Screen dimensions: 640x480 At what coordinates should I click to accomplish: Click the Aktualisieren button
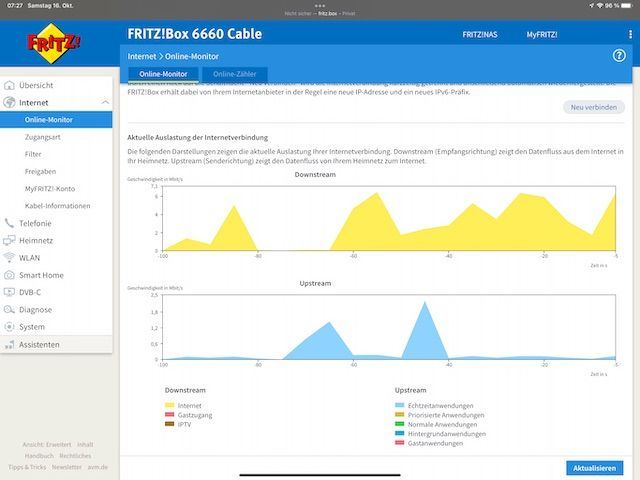(594, 468)
